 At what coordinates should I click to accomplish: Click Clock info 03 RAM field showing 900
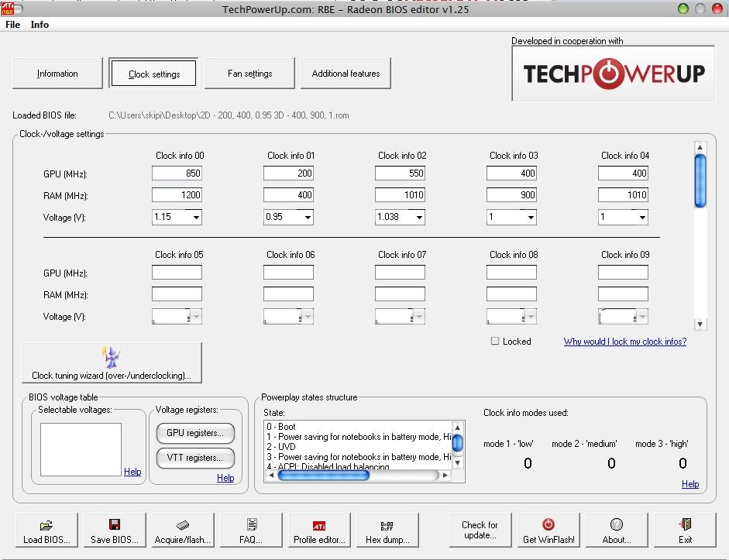(511, 194)
